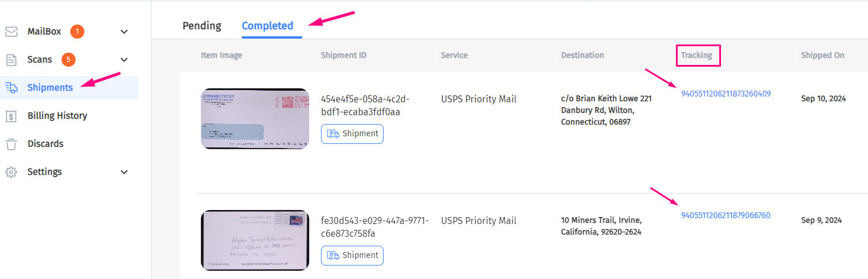
Task: Switch to the Pending tab
Action: click(202, 26)
